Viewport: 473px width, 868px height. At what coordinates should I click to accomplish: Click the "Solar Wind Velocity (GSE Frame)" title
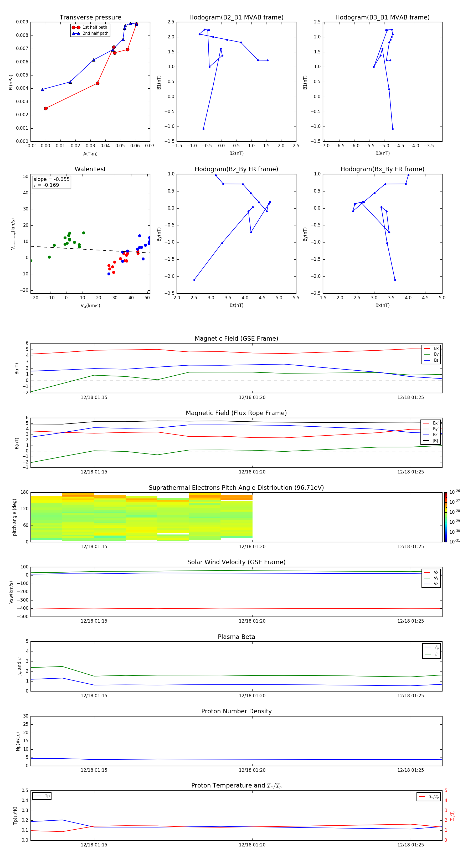click(236, 562)
